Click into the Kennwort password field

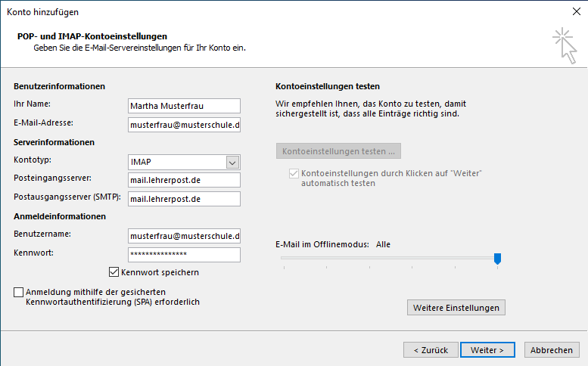coord(184,255)
